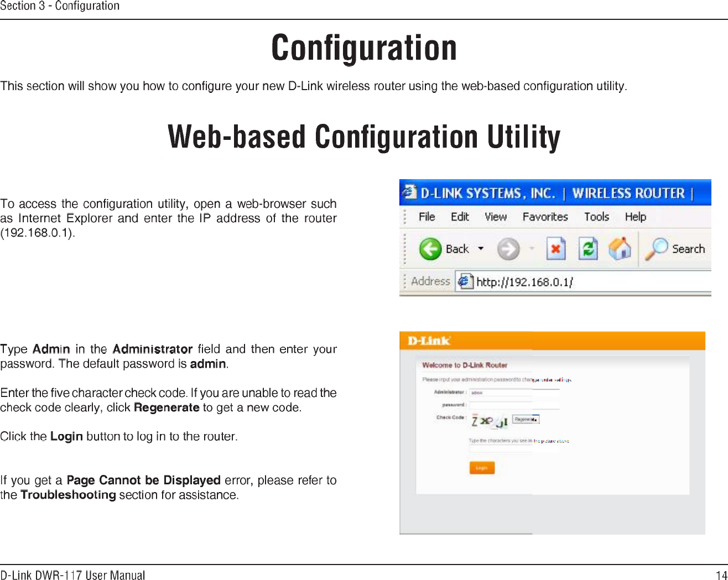Open the Edit menu

pos(460,217)
